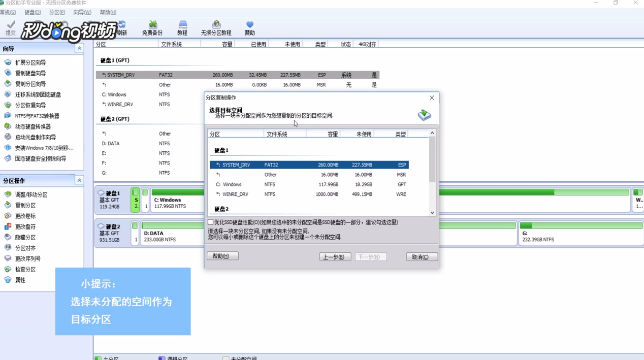Open the 帮助 menu

pyautogui.click(x=108, y=12)
